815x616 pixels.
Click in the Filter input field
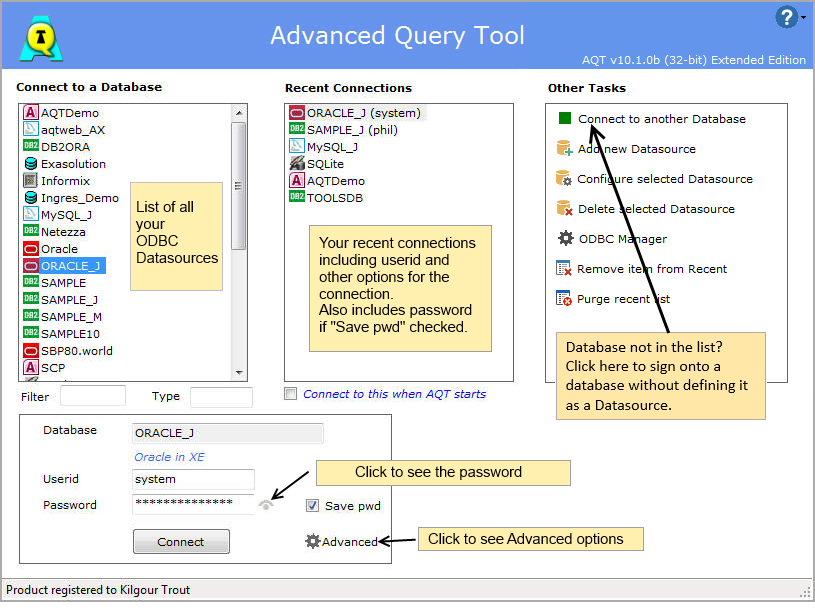click(x=93, y=396)
